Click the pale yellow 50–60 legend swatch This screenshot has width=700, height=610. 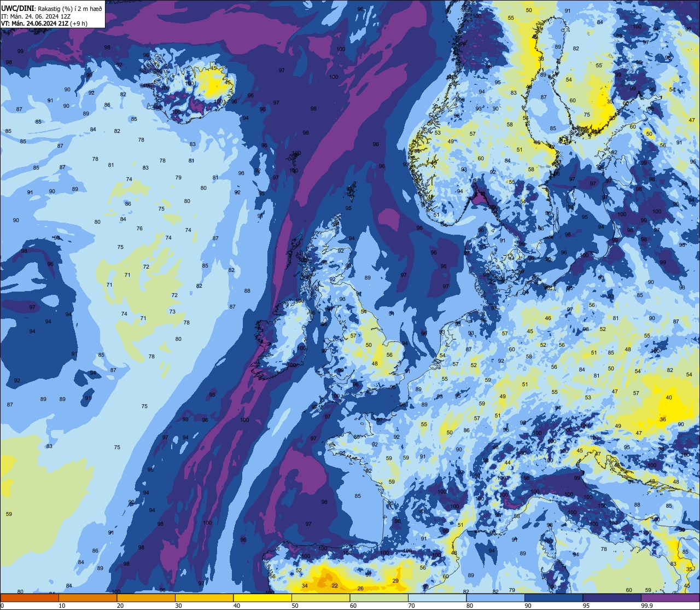click(x=320, y=597)
